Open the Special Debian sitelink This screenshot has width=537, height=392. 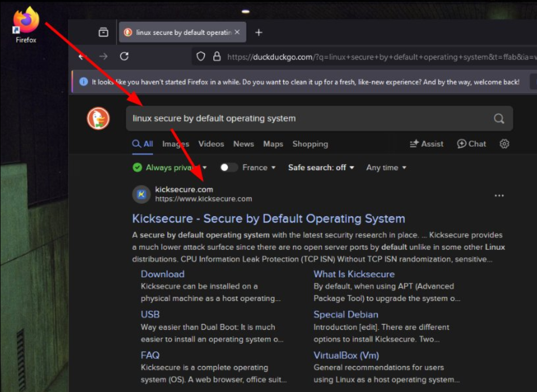click(x=346, y=315)
